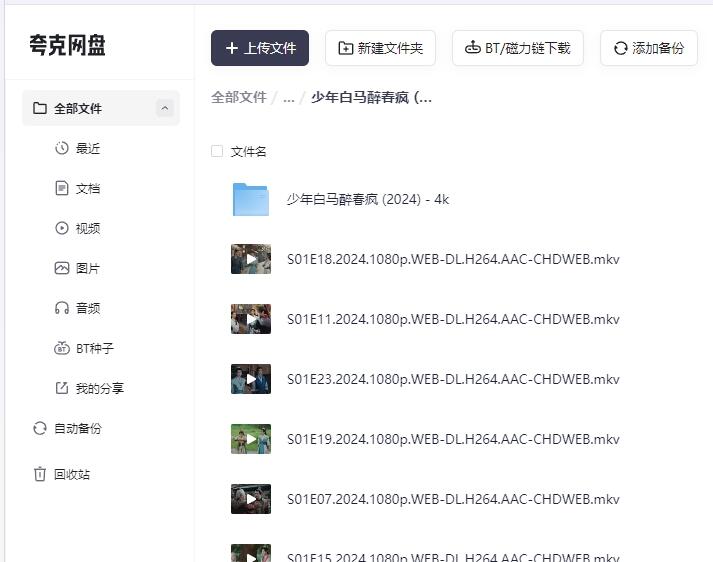This screenshot has height=562, width=713.
Task: Click the S01E23 video thumbnail
Action: [251, 379]
